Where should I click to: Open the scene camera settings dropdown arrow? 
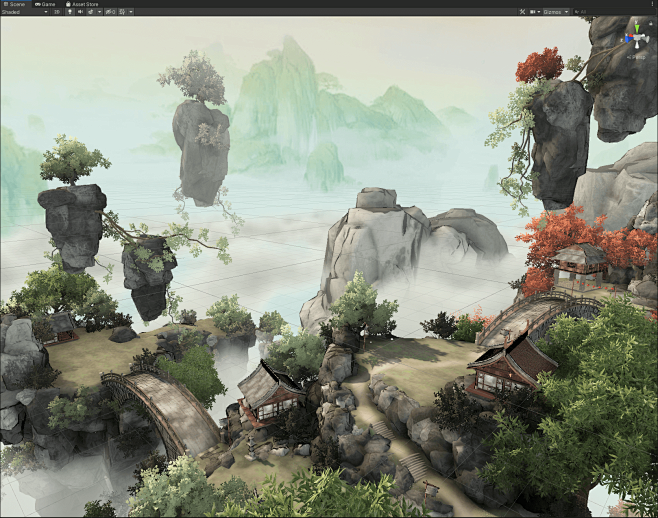coord(539,12)
